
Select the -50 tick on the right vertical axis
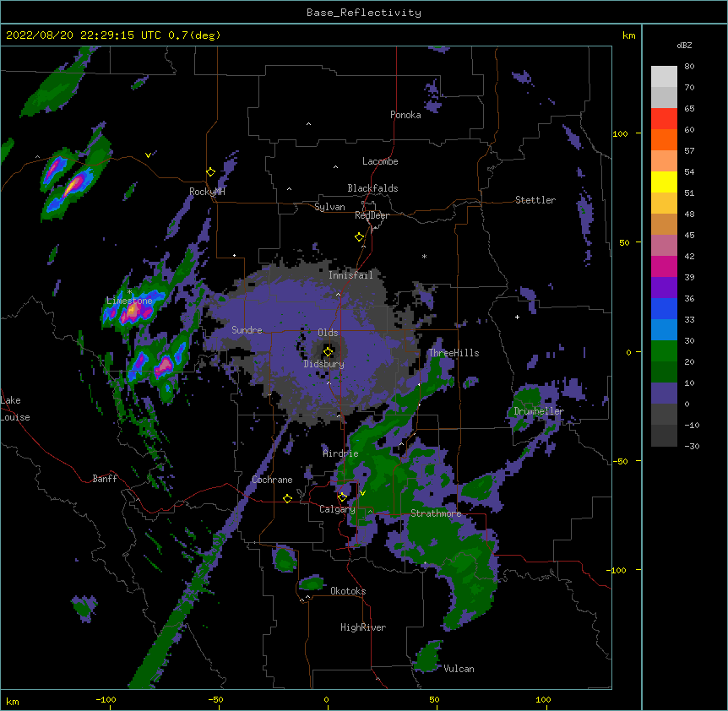tap(620, 461)
